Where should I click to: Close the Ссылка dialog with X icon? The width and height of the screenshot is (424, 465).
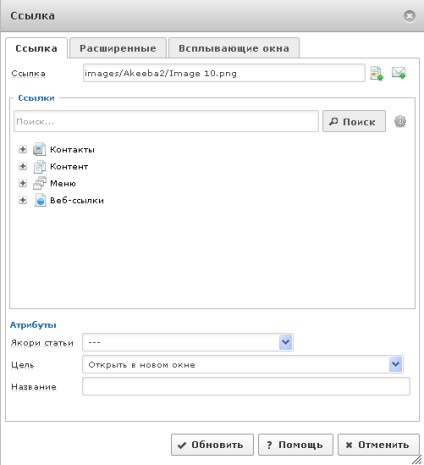409,16
